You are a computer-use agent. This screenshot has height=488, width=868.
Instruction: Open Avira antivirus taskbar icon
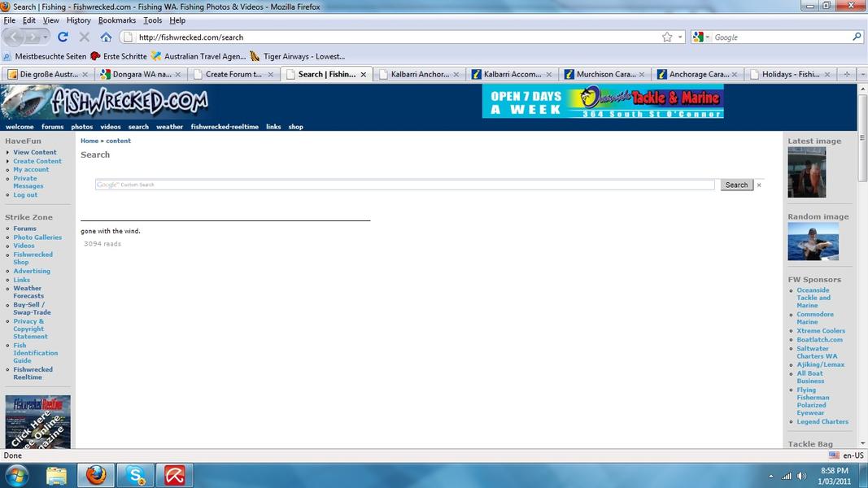coord(175,475)
